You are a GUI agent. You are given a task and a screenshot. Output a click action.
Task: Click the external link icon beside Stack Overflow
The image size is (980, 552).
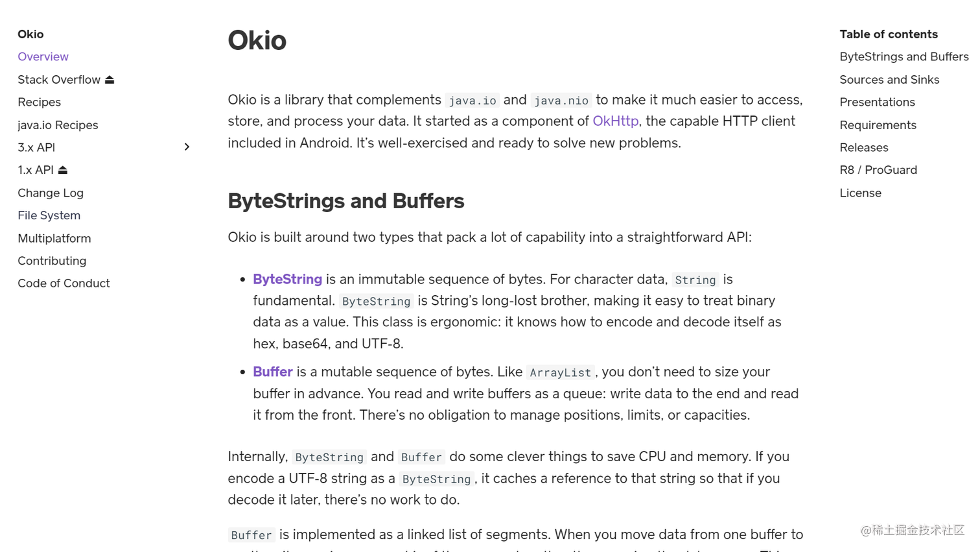click(110, 79)
